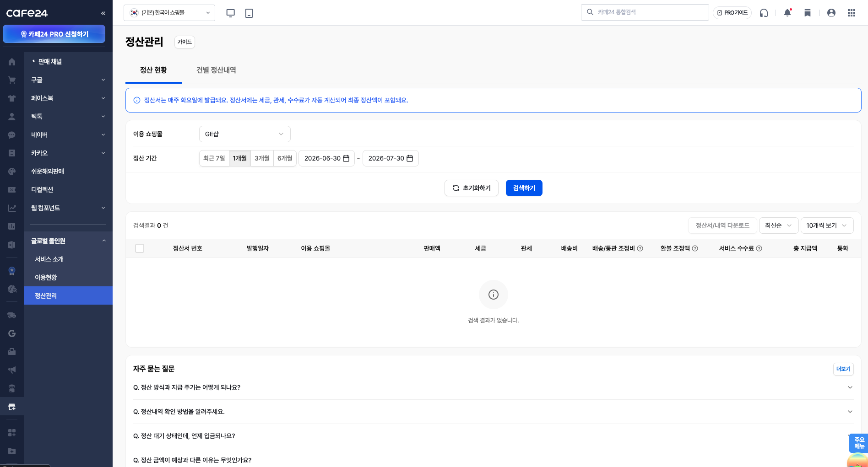Open the user account profile icon
This screenshot has height=467, width=868.
(x=831, y=13)
